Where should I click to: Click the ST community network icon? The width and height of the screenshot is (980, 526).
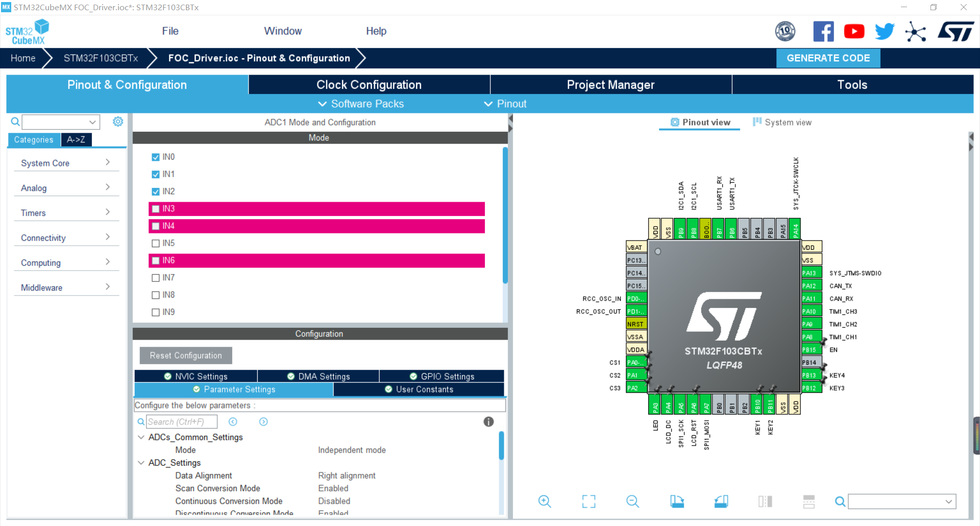915,32
